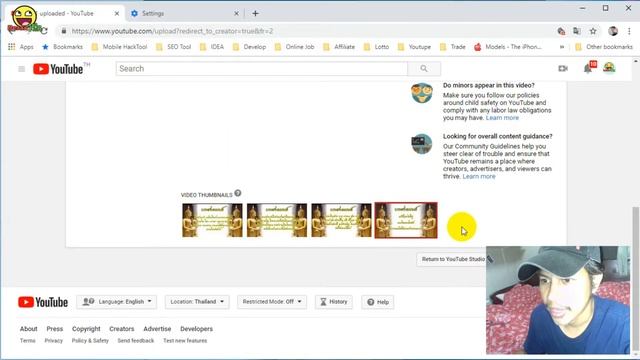Click Return to YouTube Studio button
The image size is (640, 360).
(x=451, y=259)
